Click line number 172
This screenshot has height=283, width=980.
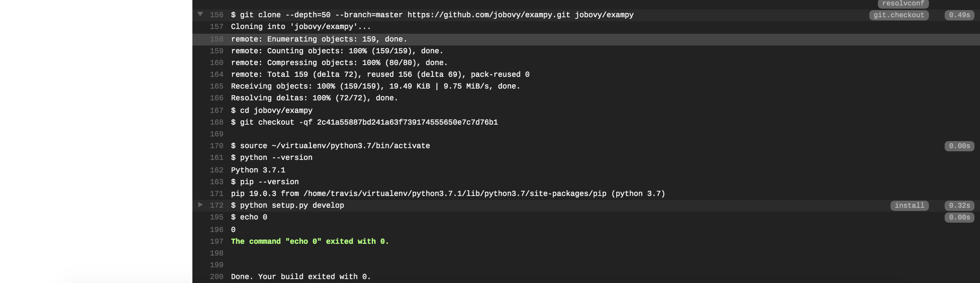point(216,205)
